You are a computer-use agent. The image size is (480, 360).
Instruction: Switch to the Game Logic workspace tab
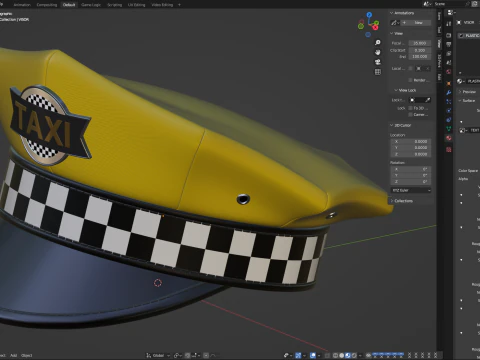pos(91,5)
